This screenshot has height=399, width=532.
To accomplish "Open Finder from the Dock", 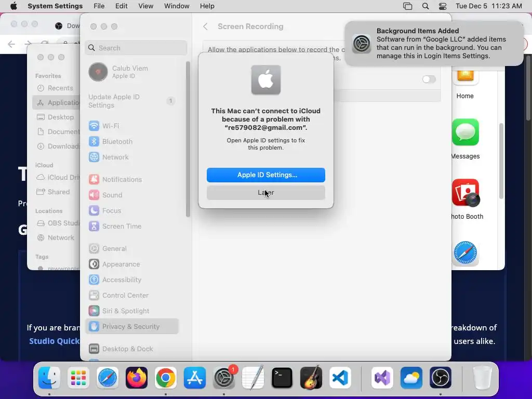I will point(49,377).
